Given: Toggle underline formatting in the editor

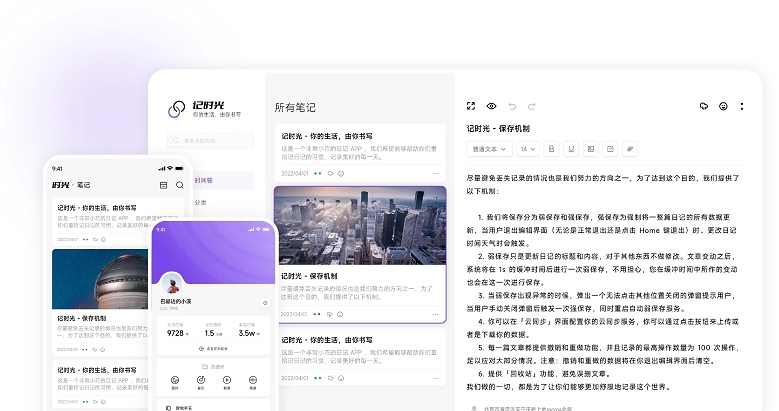Looking at the screenshot, I should pyautogui.click(x=571, y=149).
